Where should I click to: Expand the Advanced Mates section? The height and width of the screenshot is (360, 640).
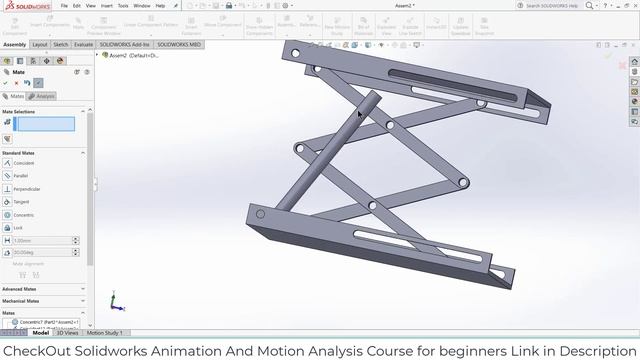click(x=83, y=289)
